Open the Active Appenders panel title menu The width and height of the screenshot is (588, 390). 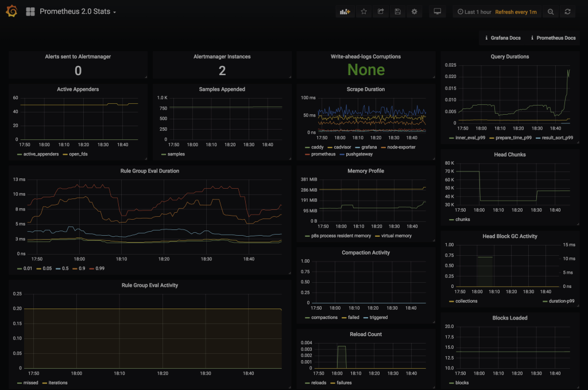point(78,89)
